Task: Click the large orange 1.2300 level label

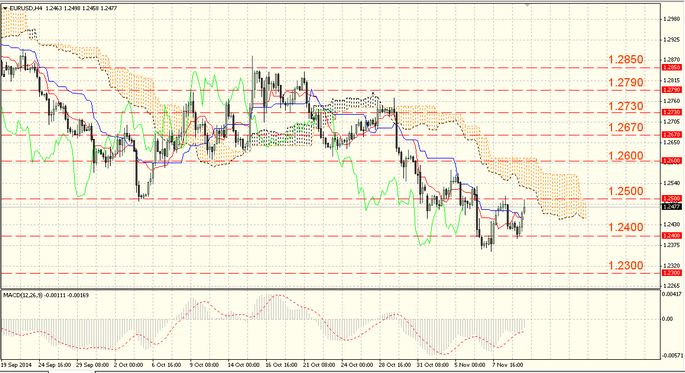Action: click(x=626, y=265)
